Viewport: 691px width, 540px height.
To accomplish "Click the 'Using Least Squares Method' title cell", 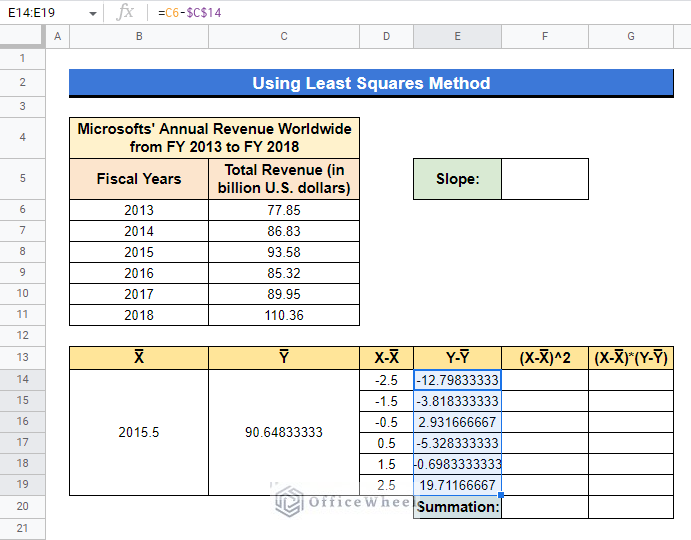I will tap(371, 83).
